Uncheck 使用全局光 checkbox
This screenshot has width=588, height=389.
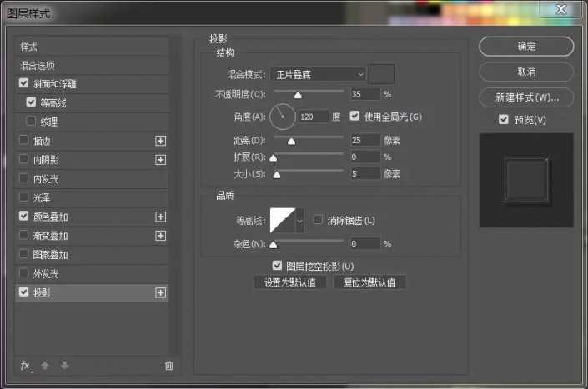(355, 116)
